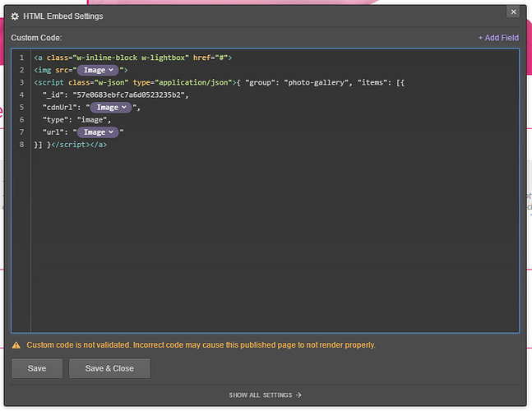532x411 pixels.
Task: Click the + Add Field link
Action: point(498,38)
